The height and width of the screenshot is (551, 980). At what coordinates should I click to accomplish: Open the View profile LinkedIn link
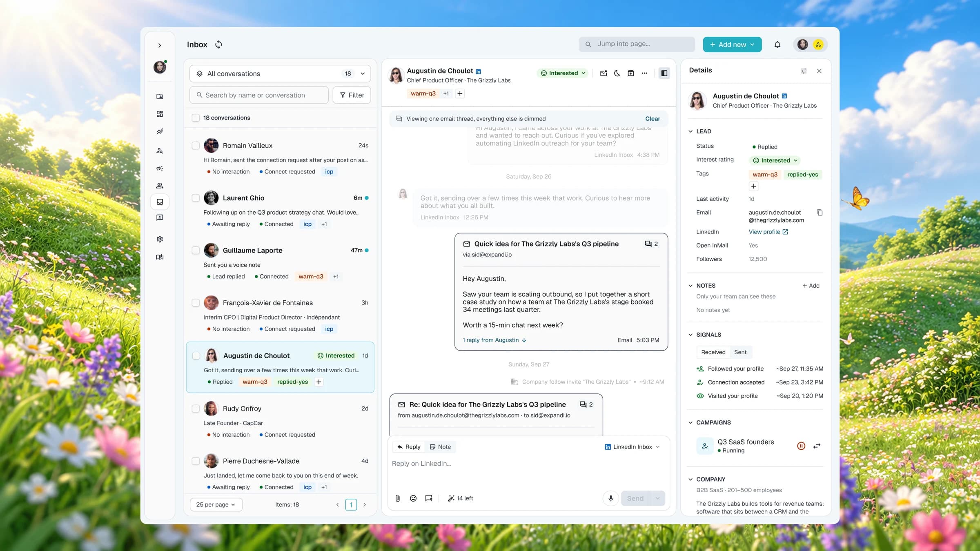click(x=768, y=232)
